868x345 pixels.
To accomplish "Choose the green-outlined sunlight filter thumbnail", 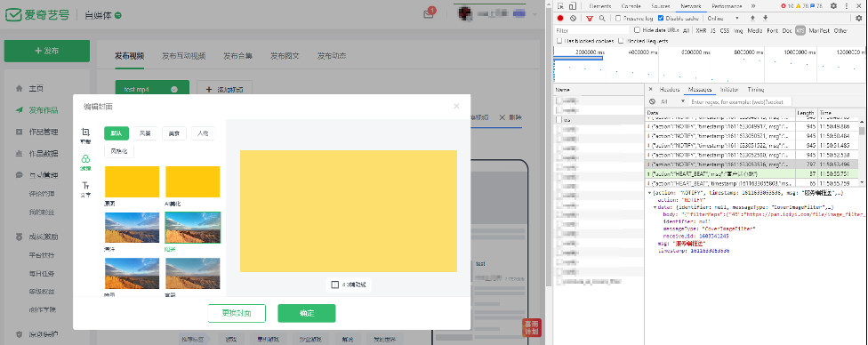I will [193, 228].
